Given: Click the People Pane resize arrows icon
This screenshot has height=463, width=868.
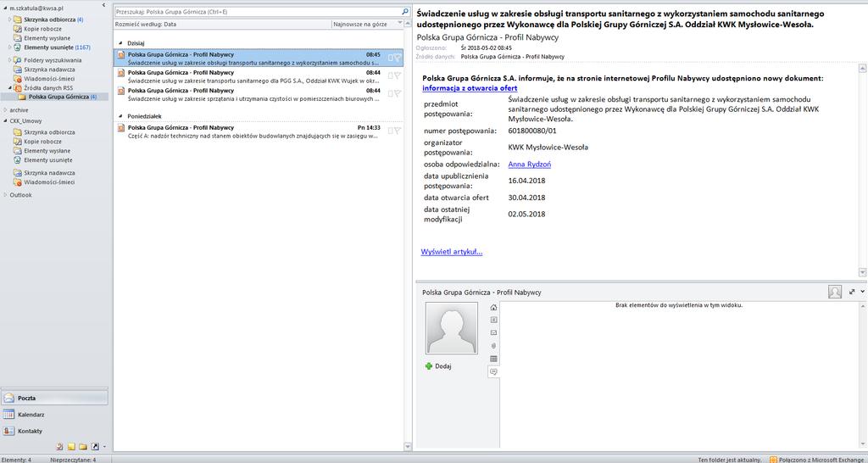Looking at the screenshot, I should coord(852,292).
